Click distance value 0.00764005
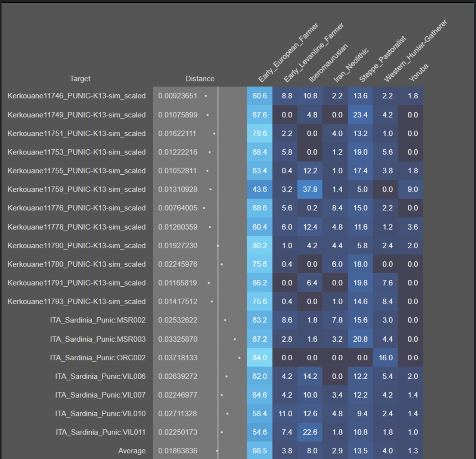This screenshot has height=459, width=476. click(x=178, y=208)
